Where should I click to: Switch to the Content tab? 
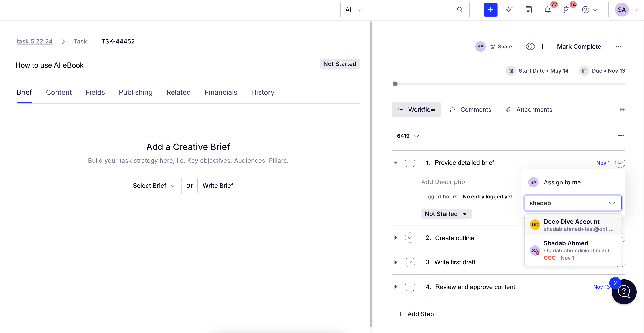click(59, 92)
